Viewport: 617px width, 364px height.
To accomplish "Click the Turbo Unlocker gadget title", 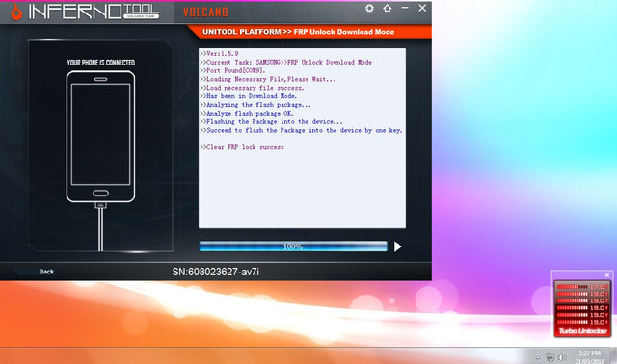I will click(582, 331).
